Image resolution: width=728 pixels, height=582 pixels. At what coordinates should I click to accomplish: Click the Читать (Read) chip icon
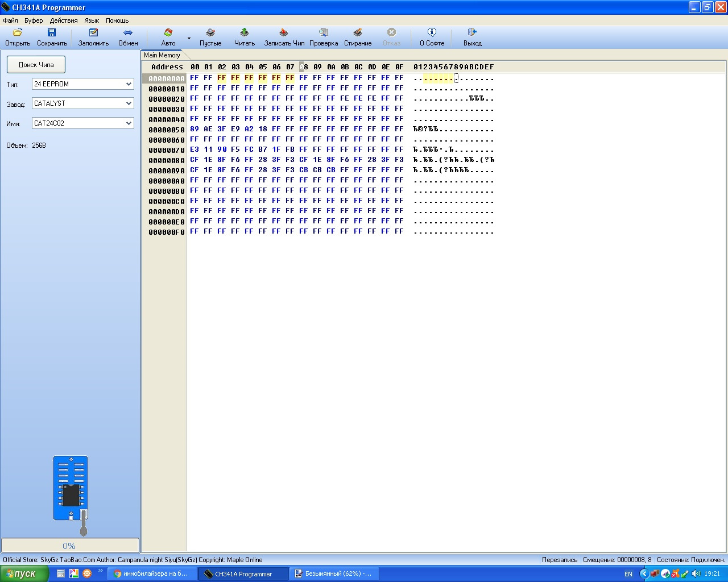[x=245, y=32]
